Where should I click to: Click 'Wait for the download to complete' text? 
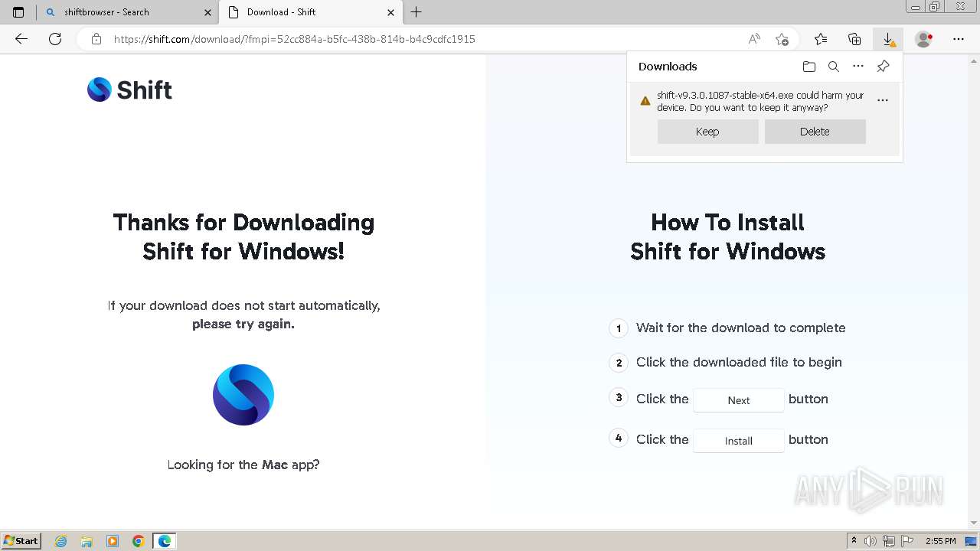741,328
